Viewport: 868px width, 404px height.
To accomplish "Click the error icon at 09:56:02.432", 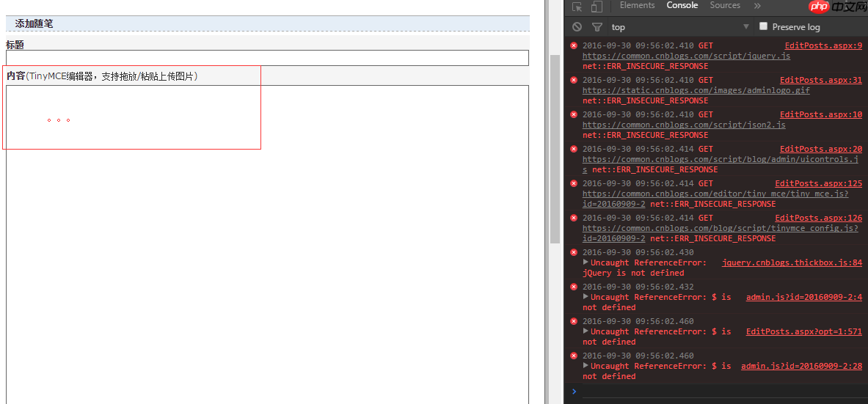I will pos(574,287).
